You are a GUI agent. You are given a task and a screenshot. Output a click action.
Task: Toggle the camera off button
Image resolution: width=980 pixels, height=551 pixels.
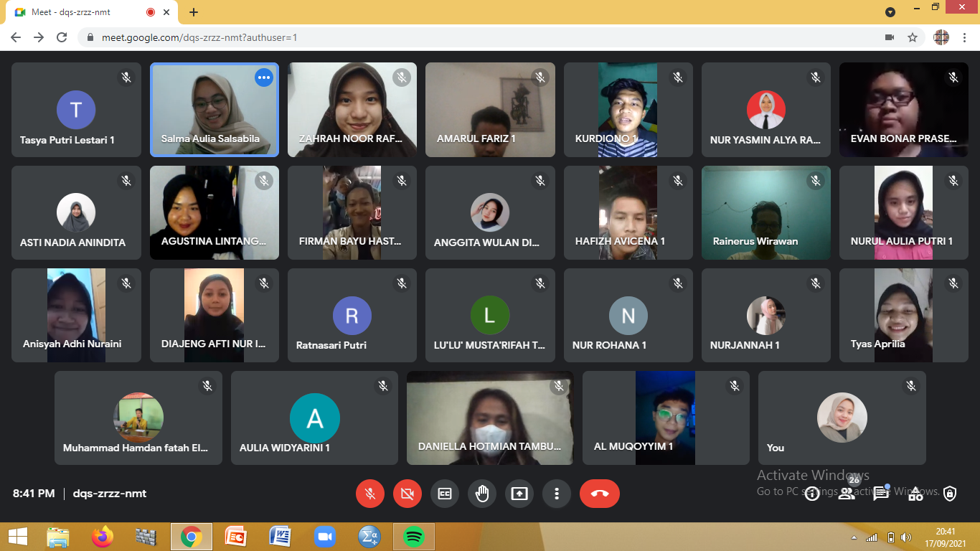coord(407,494)
